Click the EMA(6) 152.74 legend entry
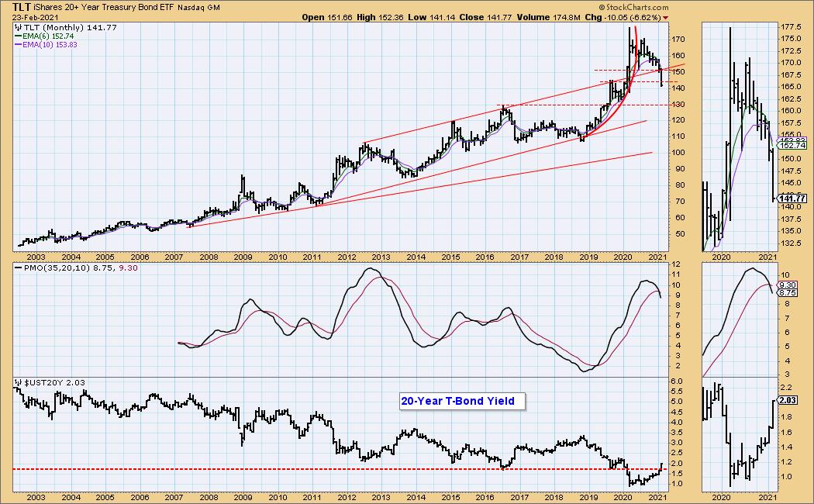The height and width of the screenshot is (504, 814). [48, 36]
